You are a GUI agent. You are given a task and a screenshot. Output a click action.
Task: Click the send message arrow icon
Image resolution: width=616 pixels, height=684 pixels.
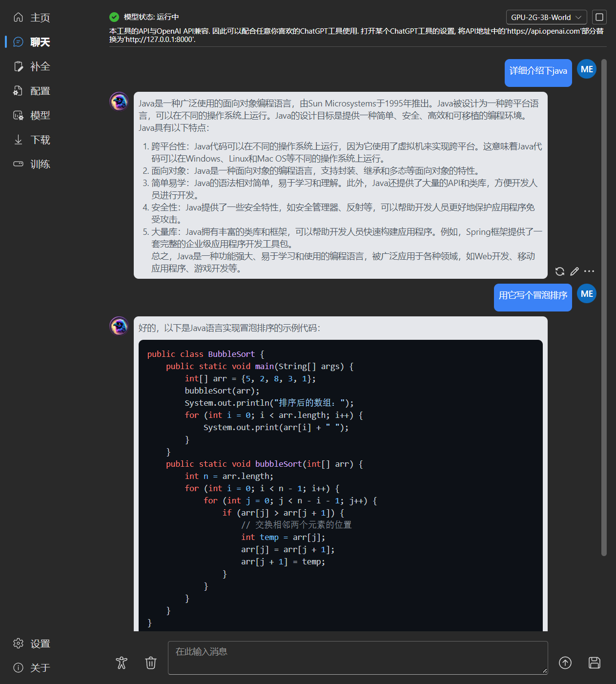click(x=565, y=663)
